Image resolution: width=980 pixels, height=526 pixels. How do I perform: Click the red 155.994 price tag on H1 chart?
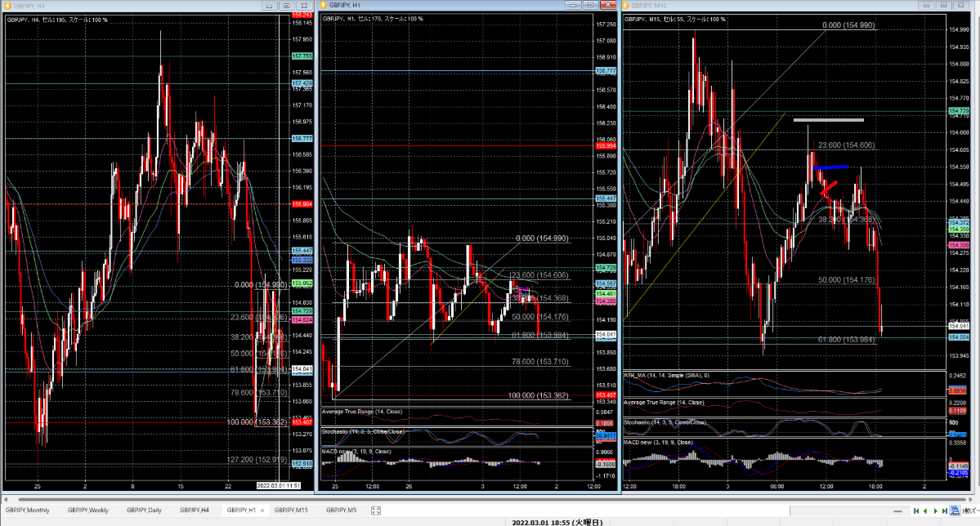point(606,146)
